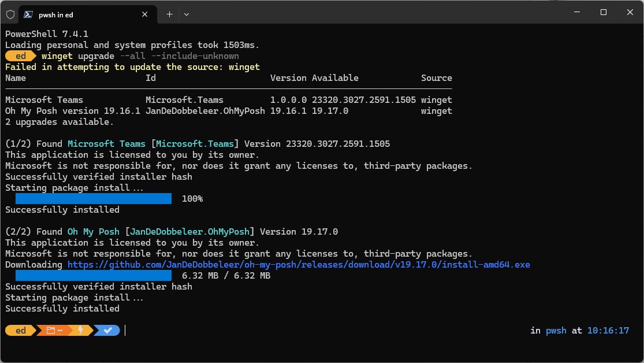Click the '19.17.0' Available cell
The image size is (644, 363).
[330, 111]
